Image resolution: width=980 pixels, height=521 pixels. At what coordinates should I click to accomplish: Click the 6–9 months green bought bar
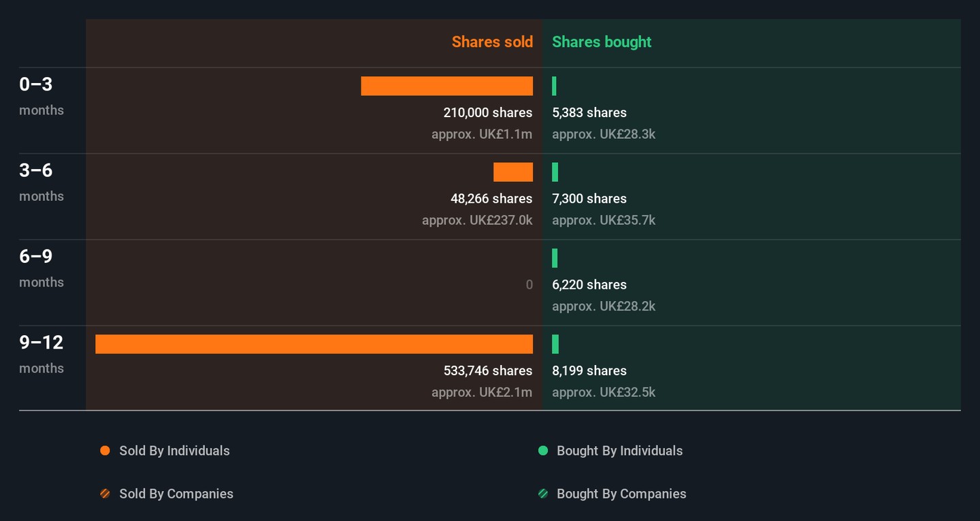555,259
